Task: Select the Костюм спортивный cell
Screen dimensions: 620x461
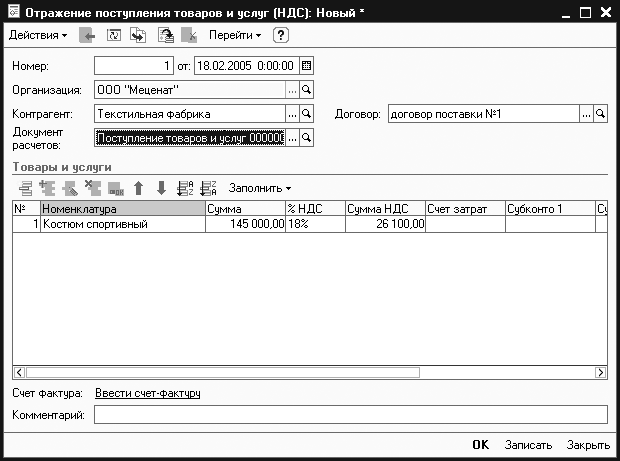Action: 123,224
